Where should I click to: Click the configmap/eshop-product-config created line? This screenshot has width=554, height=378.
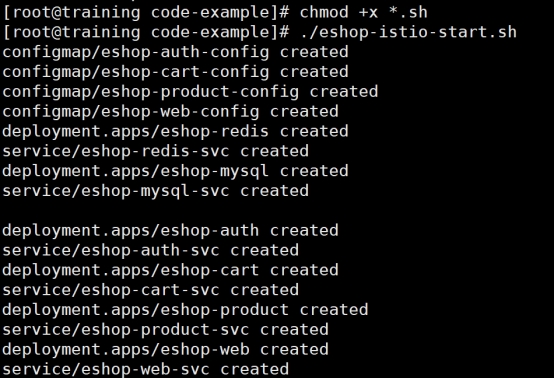[x=190, y=92]
